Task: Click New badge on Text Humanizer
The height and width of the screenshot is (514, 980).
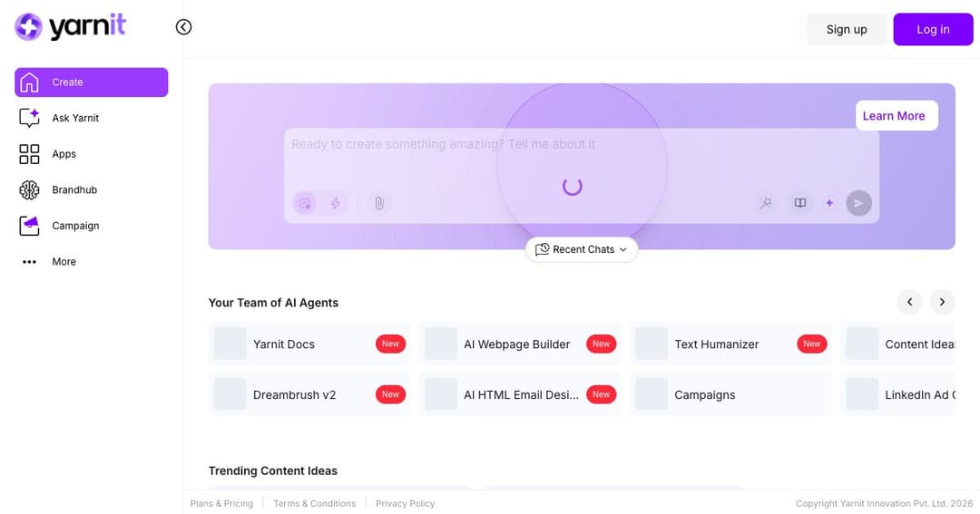Action: (x=811, y=344)
